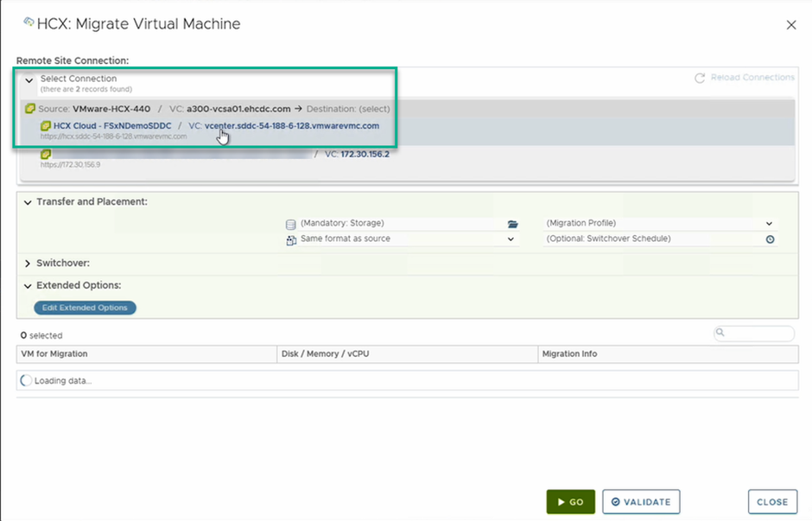
Task: Collapse the Transfer and Placement section
Action: [28, 202]
